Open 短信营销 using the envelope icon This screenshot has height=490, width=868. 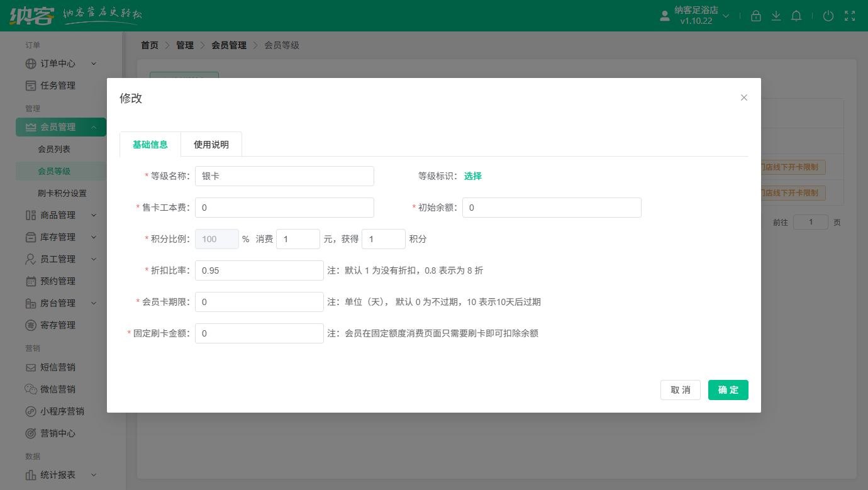click(x=32, y=367)
